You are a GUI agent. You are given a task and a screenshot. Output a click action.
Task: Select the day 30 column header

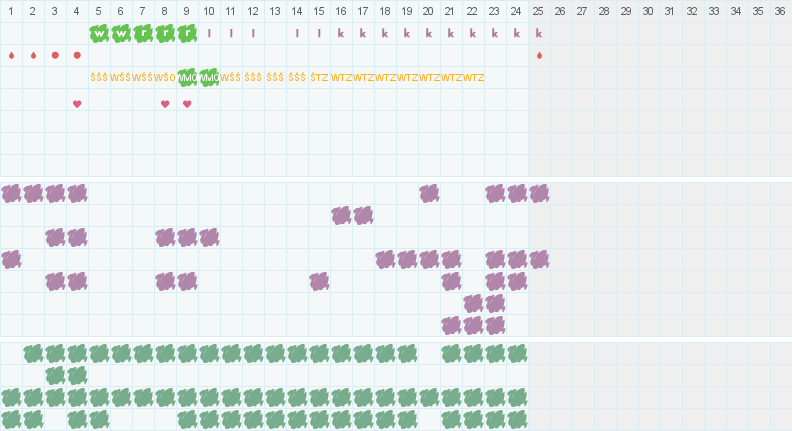point(648,11)
